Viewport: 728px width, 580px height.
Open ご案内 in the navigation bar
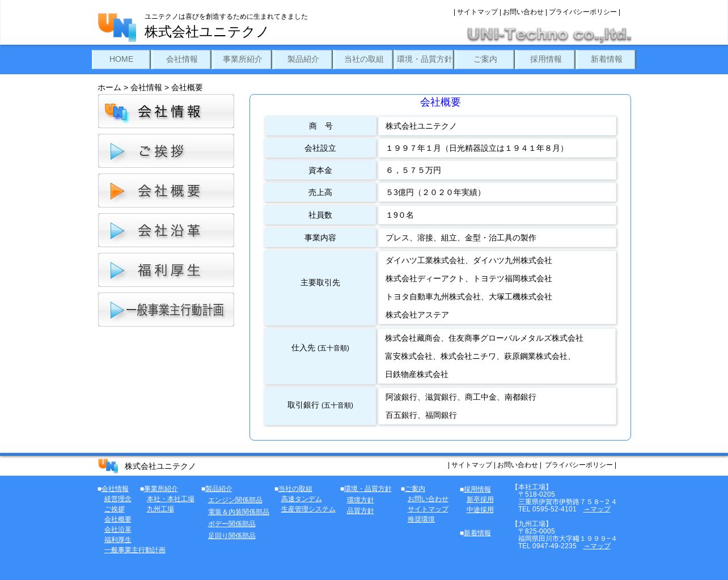click(485, 60)
